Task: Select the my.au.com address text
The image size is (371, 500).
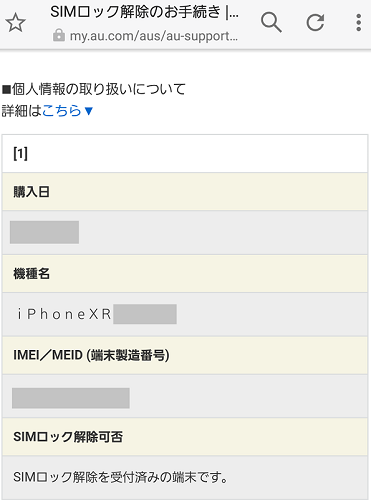Action: coord(154,36)
